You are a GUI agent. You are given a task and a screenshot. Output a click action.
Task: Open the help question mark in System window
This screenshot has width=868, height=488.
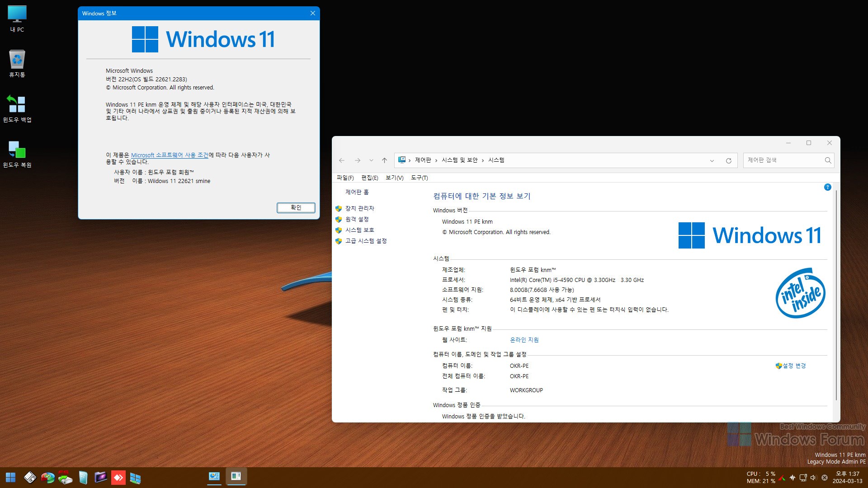(827, 187)
